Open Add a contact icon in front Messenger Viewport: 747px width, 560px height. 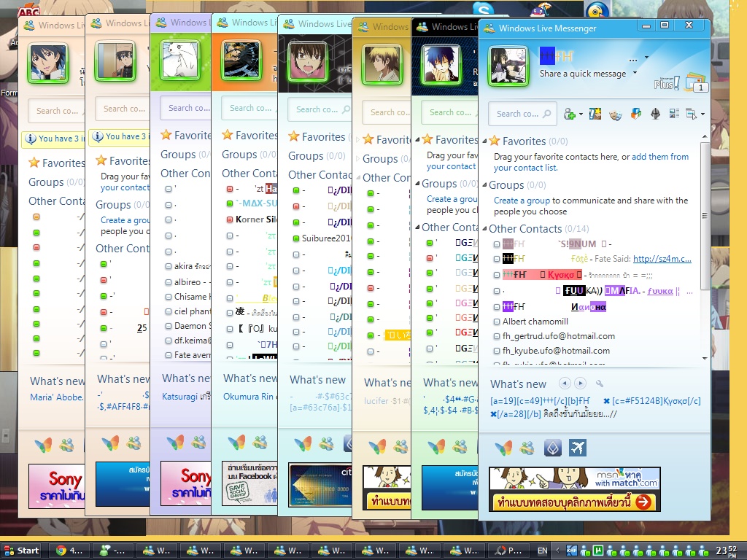tap(569, 114)
